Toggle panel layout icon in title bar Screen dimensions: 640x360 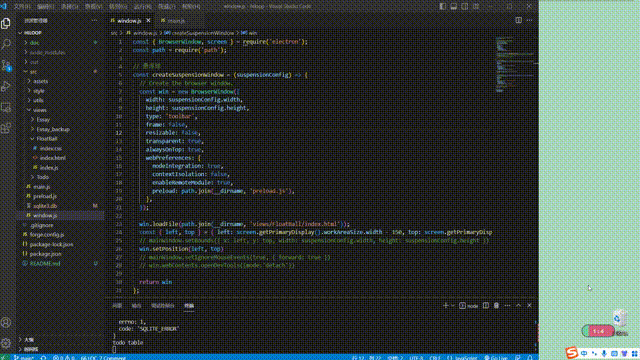coord(454,7)
